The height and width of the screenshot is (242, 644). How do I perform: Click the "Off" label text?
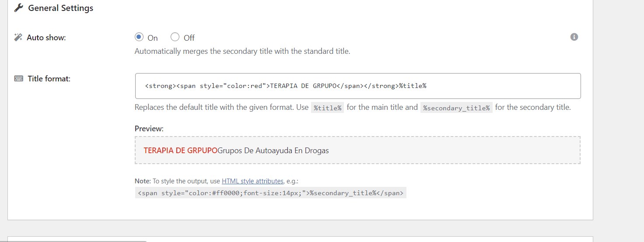pos(189,38)
